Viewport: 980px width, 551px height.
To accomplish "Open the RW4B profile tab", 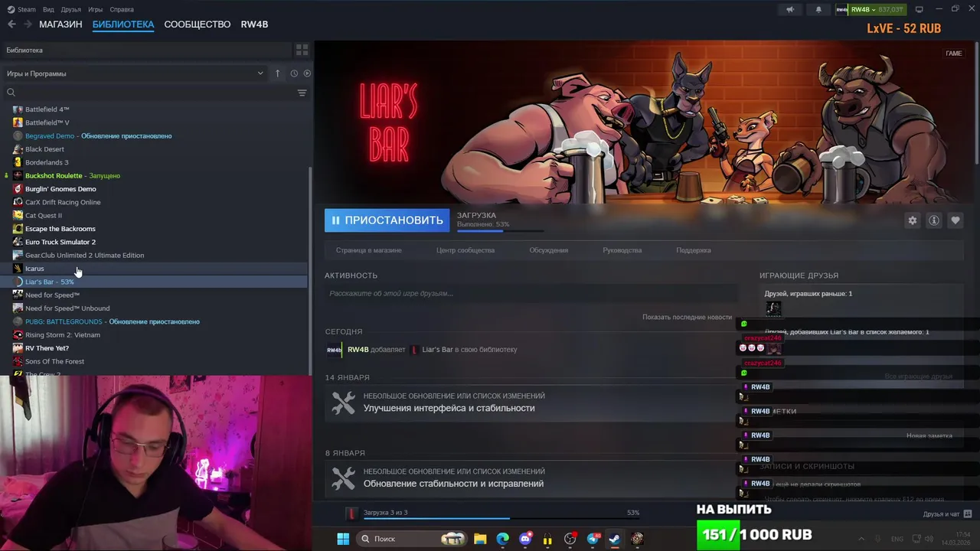I will [254, 24].
